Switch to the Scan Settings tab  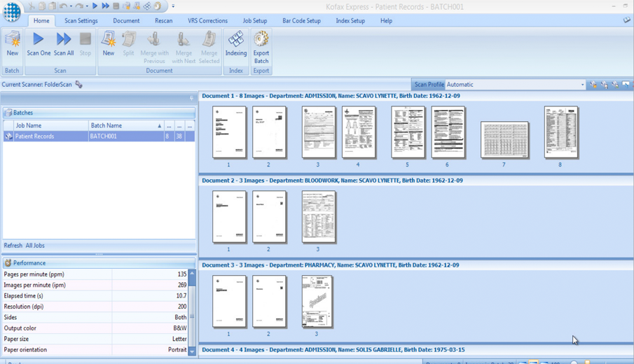(81, 21)
